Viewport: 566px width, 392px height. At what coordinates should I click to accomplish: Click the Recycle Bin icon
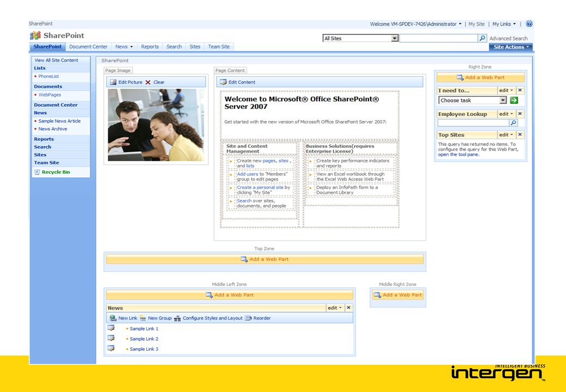(37, 172)
